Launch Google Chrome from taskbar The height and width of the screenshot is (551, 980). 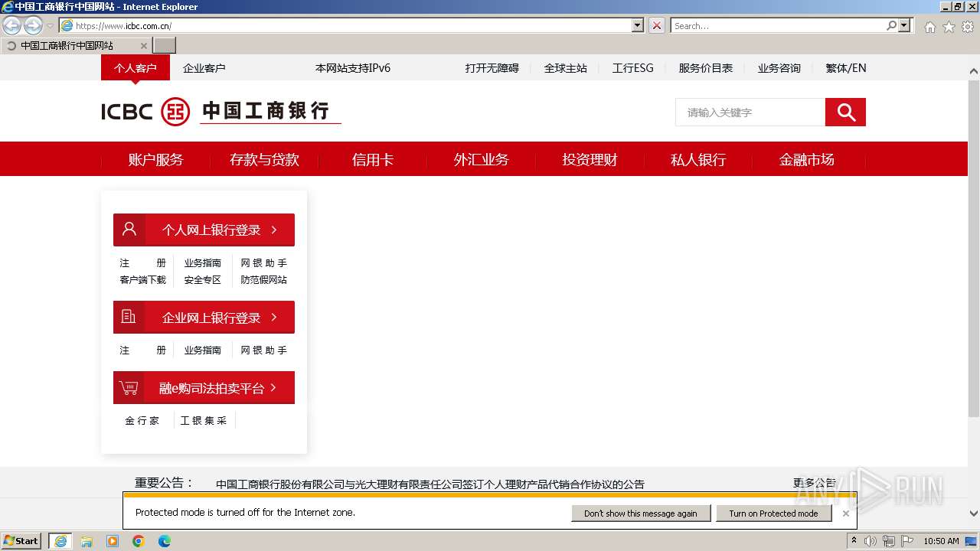click(x=139, y=541)
